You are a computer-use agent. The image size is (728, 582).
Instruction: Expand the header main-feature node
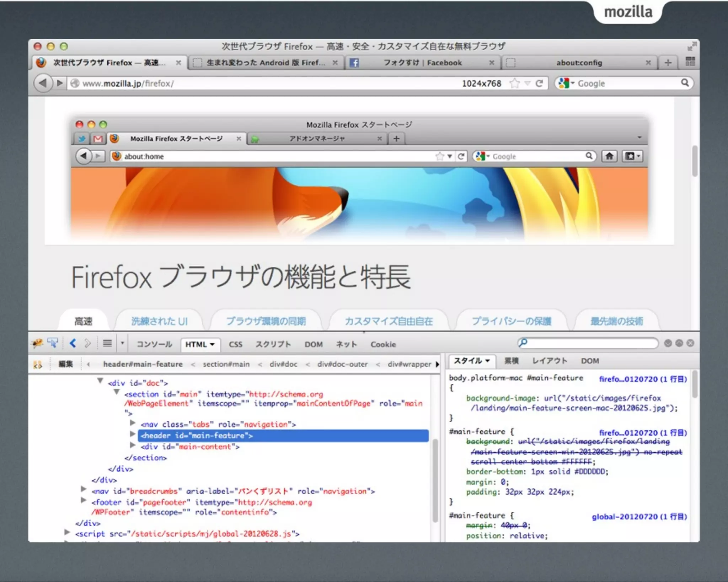click(x=133, y=434)
